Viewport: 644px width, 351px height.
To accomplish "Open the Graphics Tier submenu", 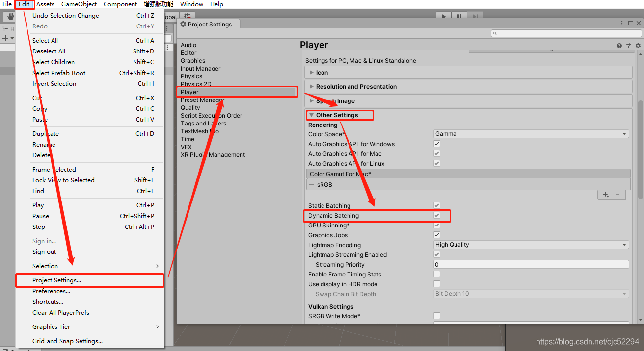I will coord(90,326).
